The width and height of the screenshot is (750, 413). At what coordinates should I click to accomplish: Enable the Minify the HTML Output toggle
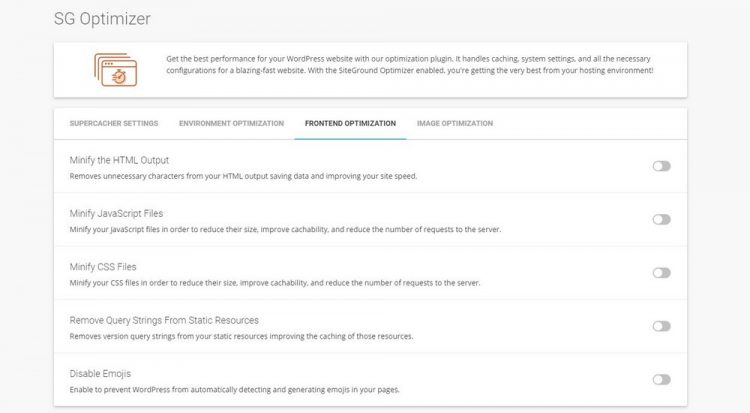tap(661, 166)
